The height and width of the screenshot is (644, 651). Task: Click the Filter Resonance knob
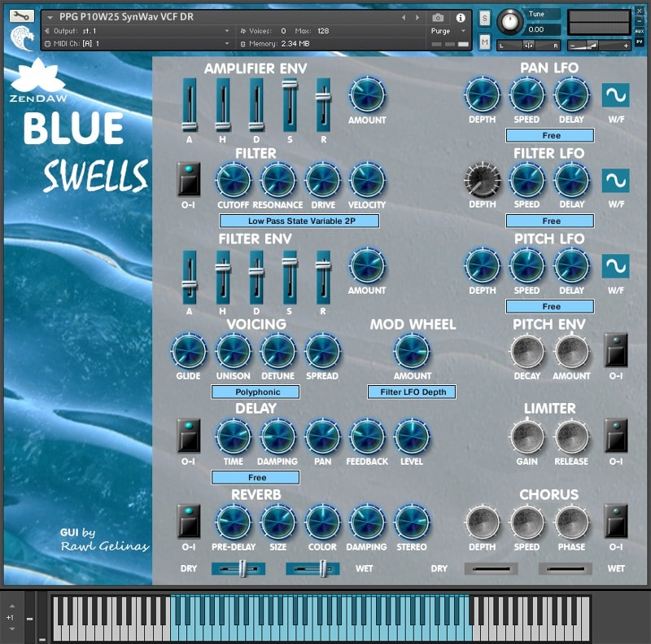277,180
